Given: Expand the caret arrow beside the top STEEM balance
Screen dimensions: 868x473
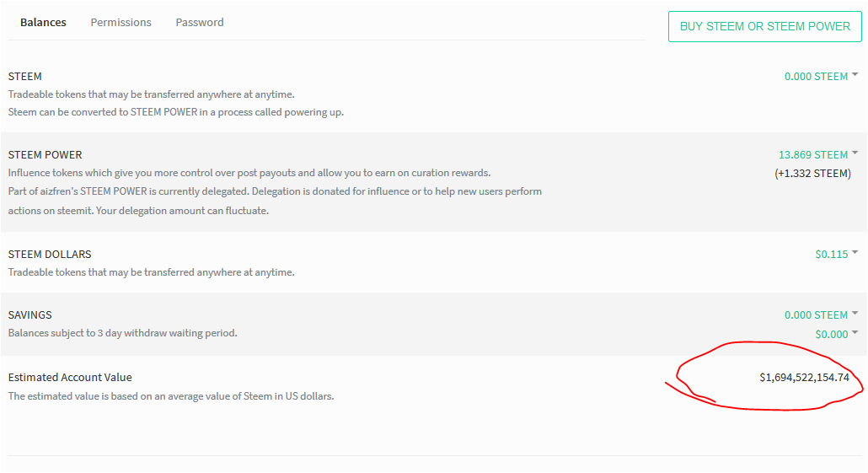Looking at the screenshot, I should click(855, 76).
